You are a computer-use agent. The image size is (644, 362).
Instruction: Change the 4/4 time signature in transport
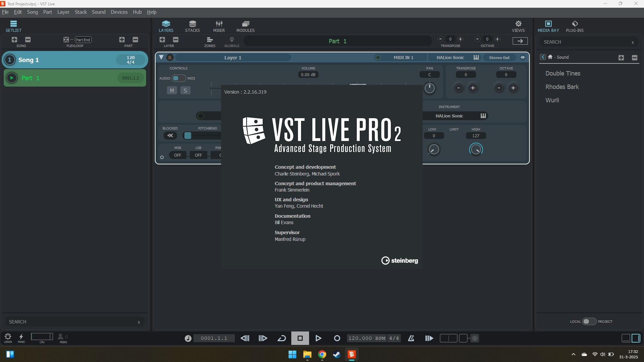click(x=394, y=338)
